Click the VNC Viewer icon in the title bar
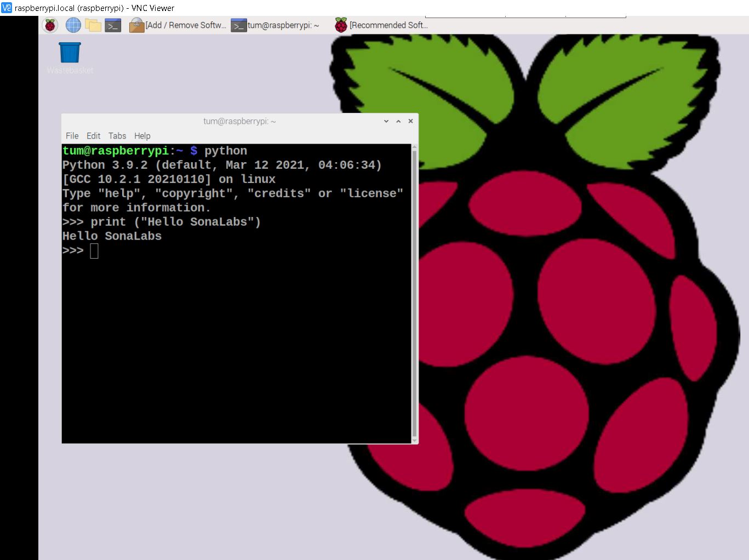Screen dimensions: 749x560 click(x=7, y=8)
